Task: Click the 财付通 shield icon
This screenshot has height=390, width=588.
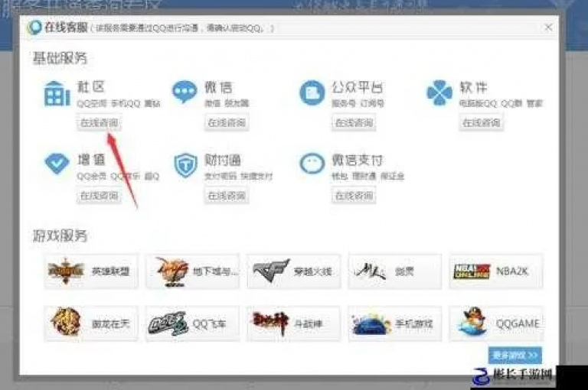Action: click(x=185, y=165)
